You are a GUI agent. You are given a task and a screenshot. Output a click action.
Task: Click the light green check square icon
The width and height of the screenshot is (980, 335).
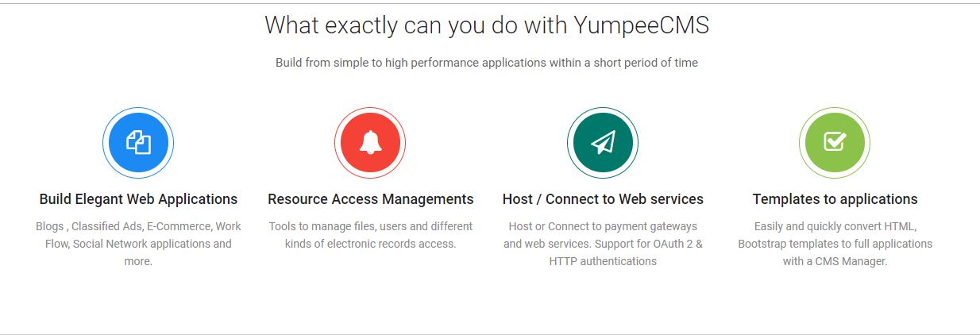tap(835, 143)
